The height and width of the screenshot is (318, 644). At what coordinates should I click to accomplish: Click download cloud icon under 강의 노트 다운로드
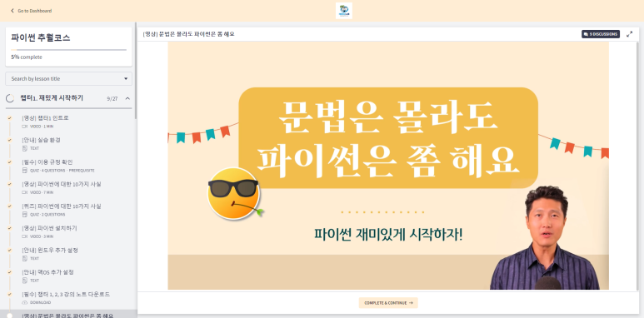25,302
